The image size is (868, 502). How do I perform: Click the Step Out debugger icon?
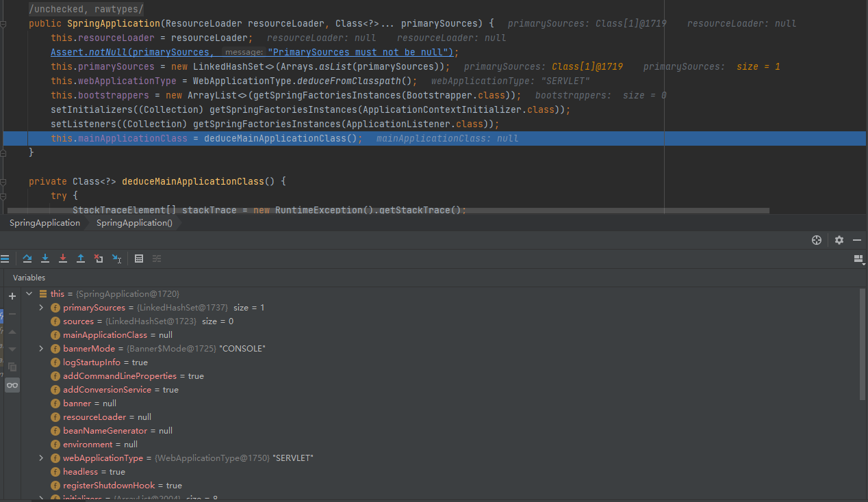[x=81, y=259]
